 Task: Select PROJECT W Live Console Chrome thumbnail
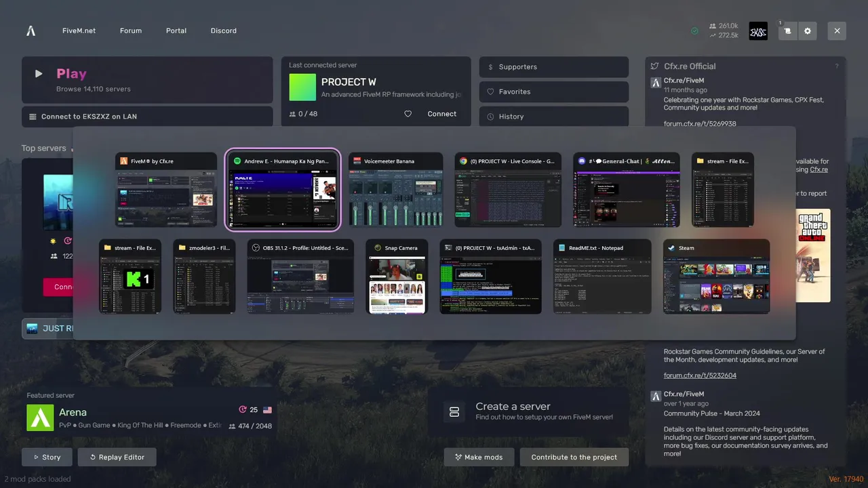508,190
